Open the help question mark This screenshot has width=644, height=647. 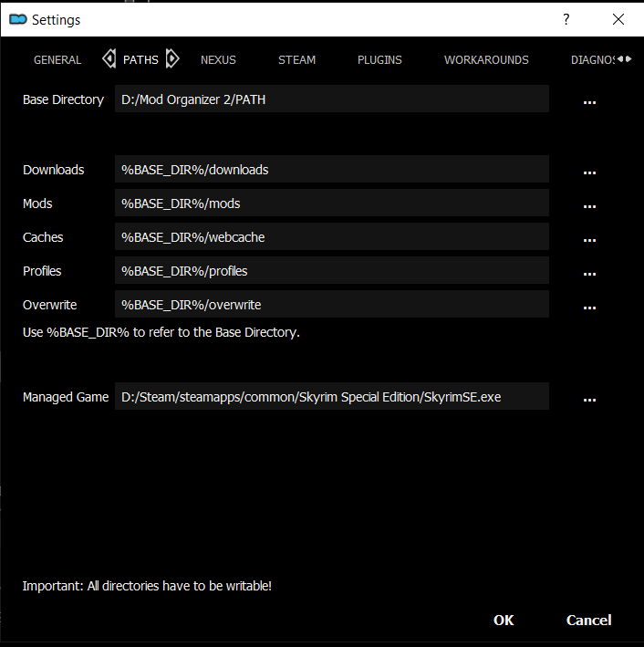pos(566,19)
